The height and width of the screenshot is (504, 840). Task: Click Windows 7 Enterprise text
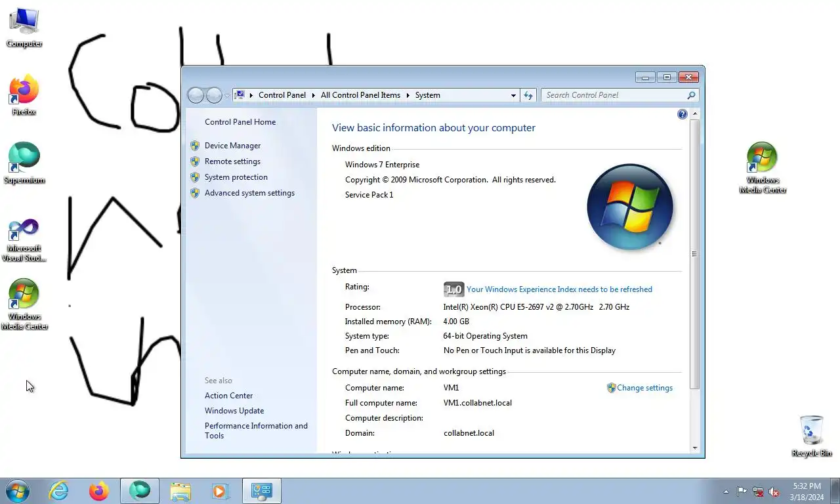[382, 165]
